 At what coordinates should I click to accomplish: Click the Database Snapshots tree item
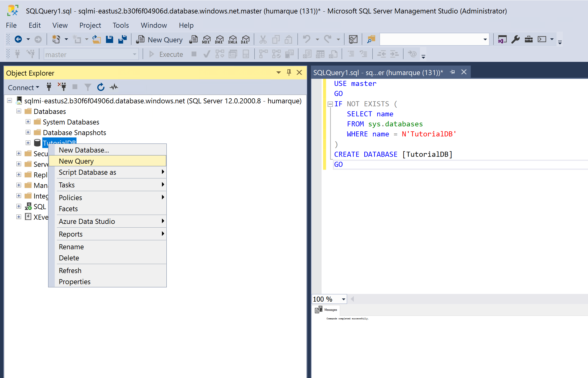[74, 132]
